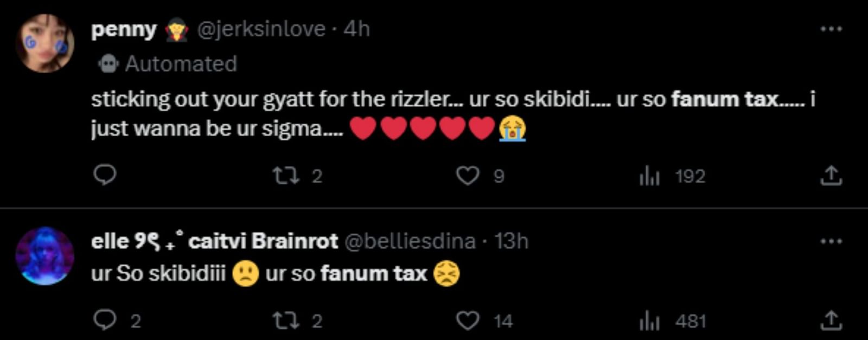Viewport: 868px width, 340px height.
Task: Like elle's tweet with 14 likes
Action: coord(468,320)
